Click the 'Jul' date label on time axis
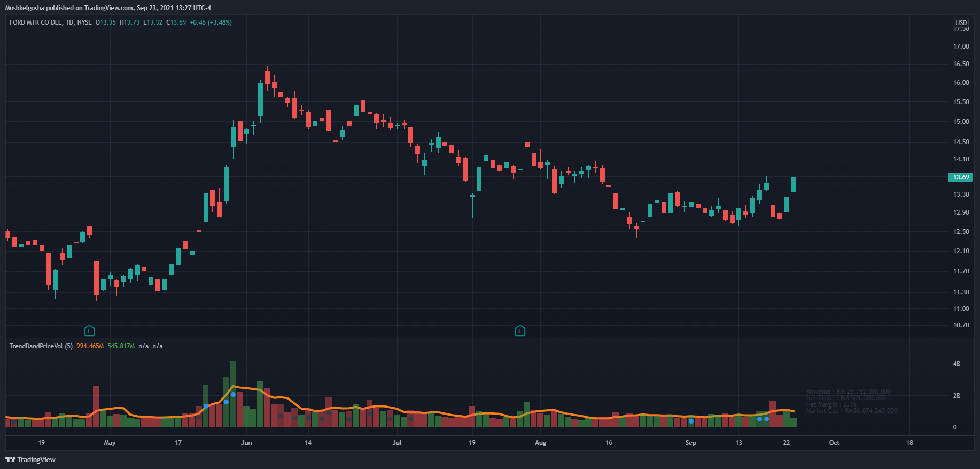 point(396,443)
